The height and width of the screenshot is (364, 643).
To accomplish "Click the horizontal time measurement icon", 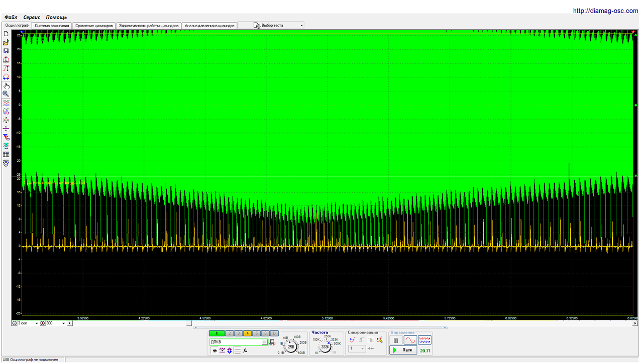I will pyautogui.click(x=6, y=77).
